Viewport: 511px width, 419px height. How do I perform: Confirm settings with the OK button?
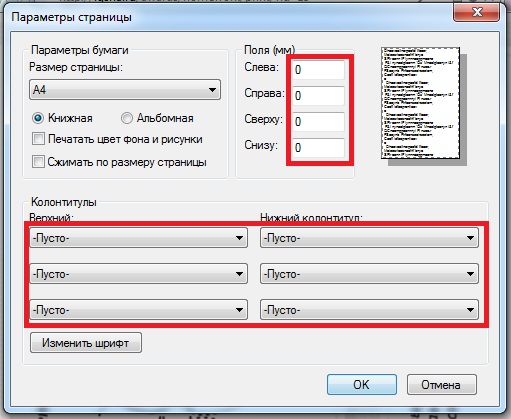(x=362, y=384)
